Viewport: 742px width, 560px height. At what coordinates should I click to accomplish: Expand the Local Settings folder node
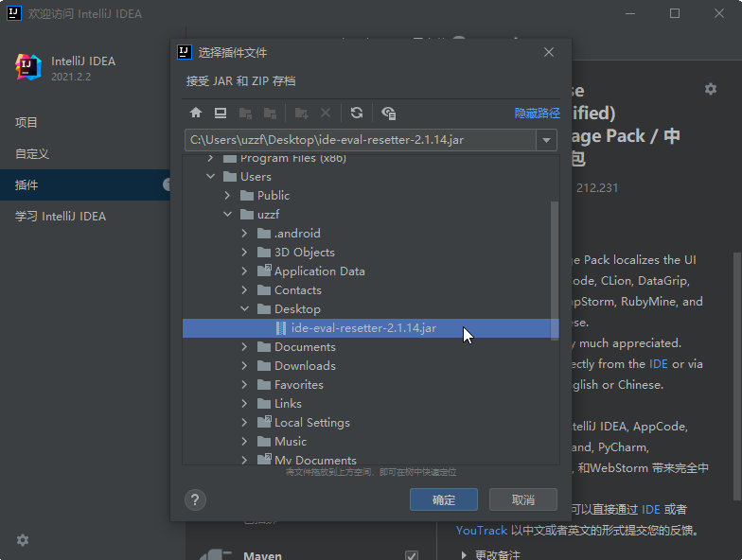point(244,422)
